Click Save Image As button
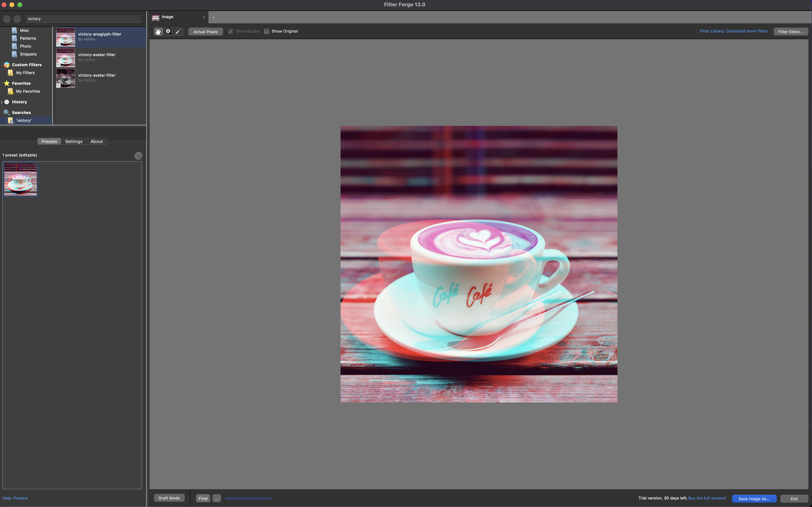Image resolution: width=812 pixels, height=507 pixels. tap(754, 499)
